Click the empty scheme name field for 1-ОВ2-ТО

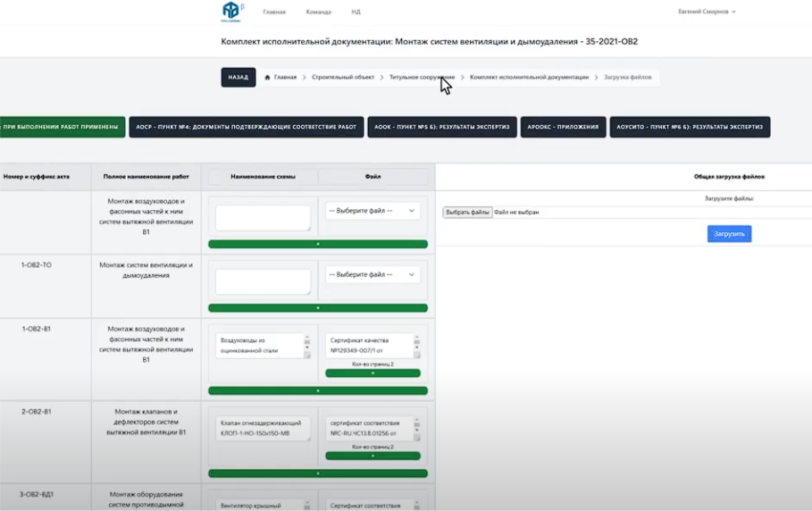[x=263, y=281]
